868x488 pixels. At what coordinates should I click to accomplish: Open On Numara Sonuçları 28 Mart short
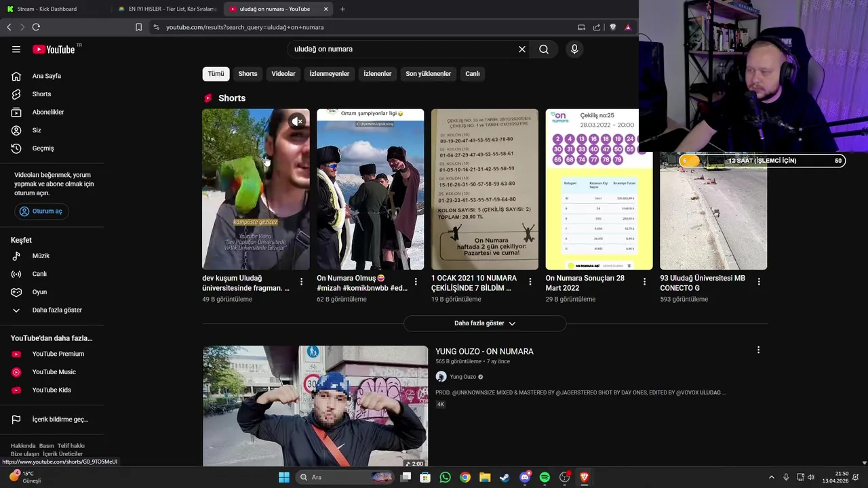pos(599,189)
